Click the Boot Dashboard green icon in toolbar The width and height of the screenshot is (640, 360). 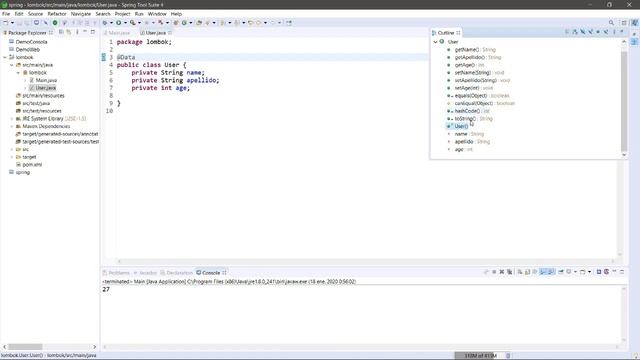tap(55, 23)
